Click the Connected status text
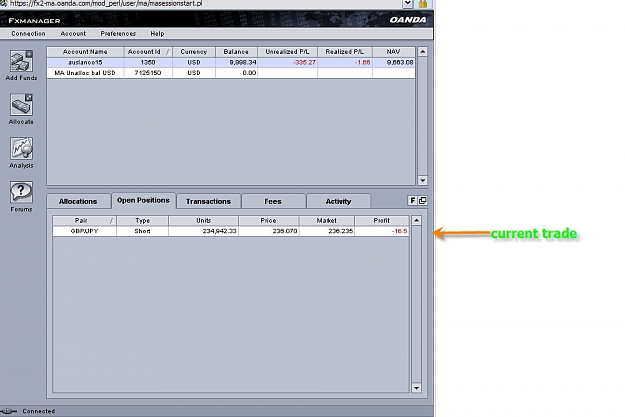625x417 pixels. (39, 411)
